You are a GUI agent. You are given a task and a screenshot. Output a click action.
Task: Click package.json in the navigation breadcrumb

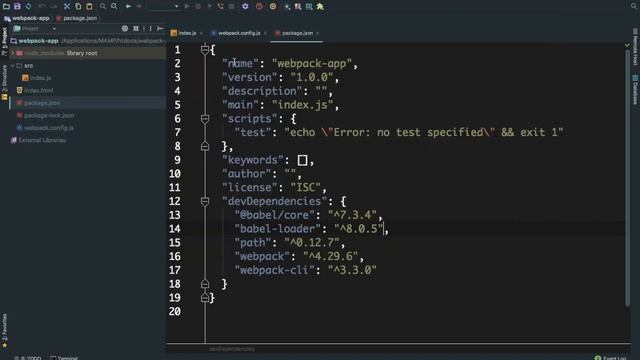(x=77, y=18)
